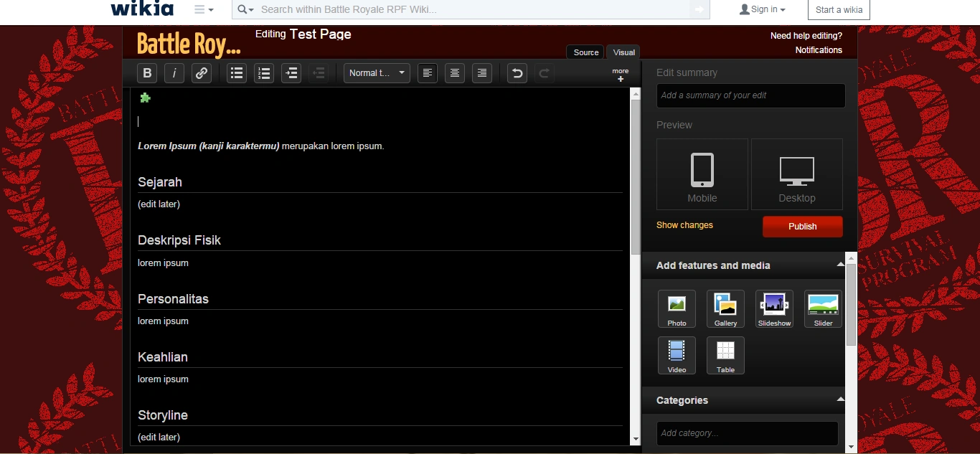Submit search with arrow button

(699, 9)
